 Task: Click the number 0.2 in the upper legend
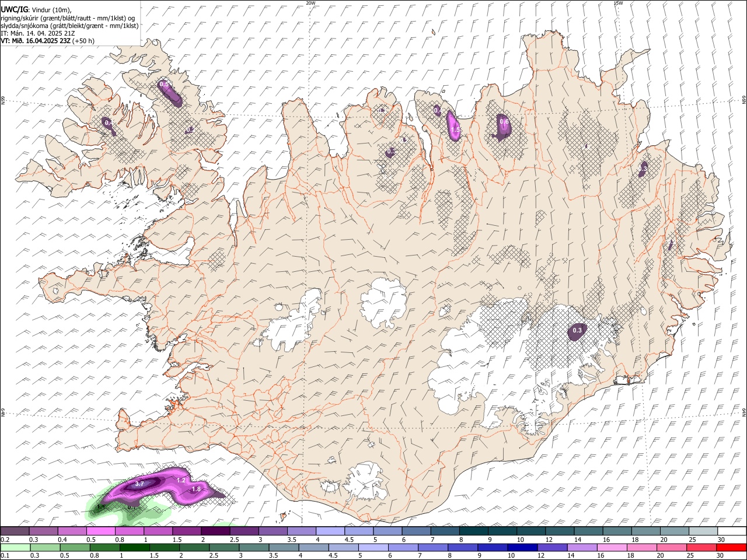[x=5, y=540]
